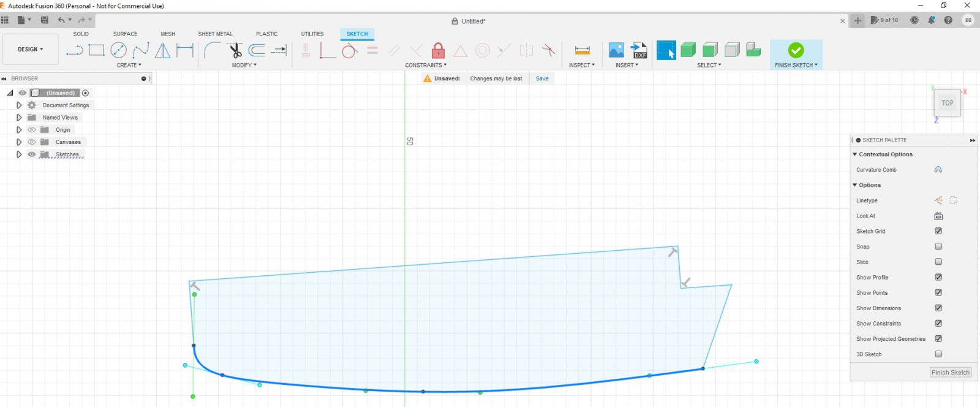Open the data panel grid icon
980x407 pixels.
coord(5,20)
